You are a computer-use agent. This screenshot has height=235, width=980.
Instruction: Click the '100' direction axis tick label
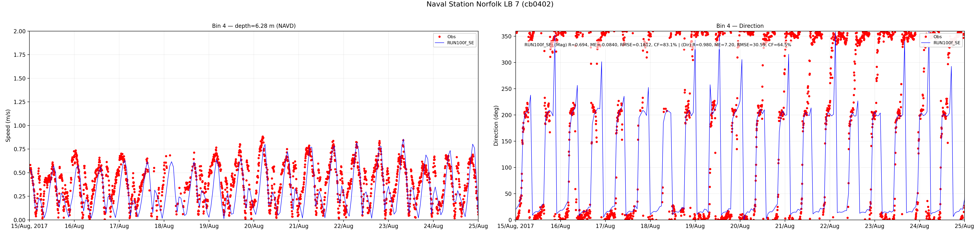[507, 168]
